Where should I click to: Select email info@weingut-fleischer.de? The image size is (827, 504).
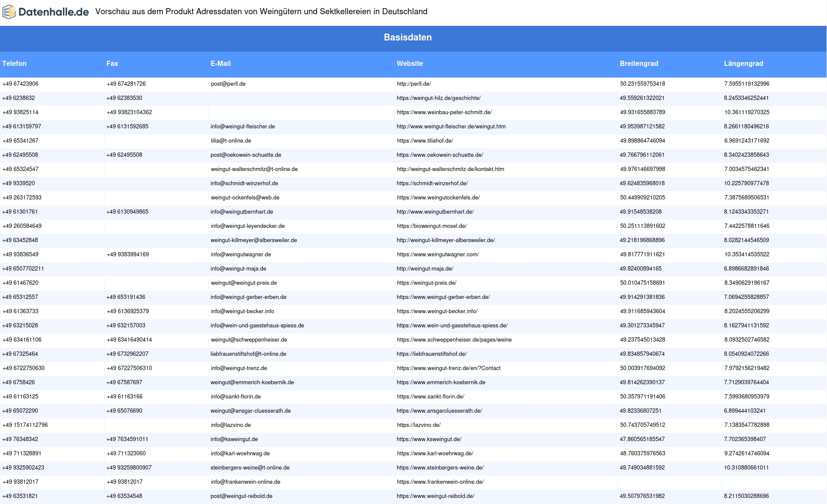pyautogui.click(x=243, y=127)
